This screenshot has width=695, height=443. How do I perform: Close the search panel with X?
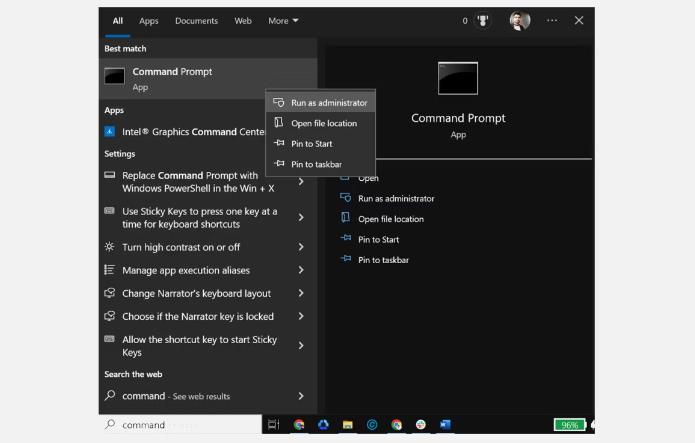click(x=579, y=20)
